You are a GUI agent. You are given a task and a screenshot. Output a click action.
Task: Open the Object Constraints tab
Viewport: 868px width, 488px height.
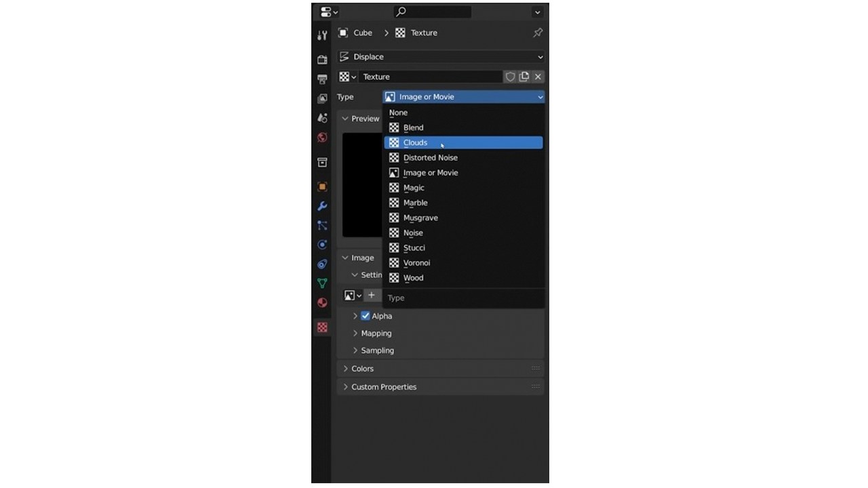pos(322,264)
